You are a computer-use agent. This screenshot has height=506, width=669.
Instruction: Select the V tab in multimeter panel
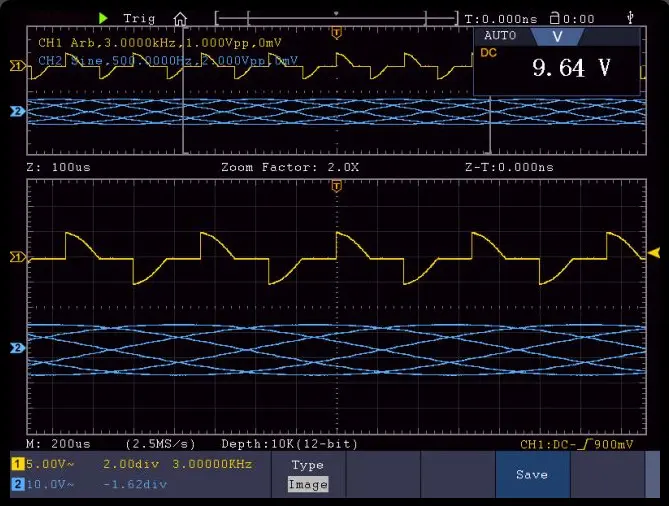tap(557, 36)
